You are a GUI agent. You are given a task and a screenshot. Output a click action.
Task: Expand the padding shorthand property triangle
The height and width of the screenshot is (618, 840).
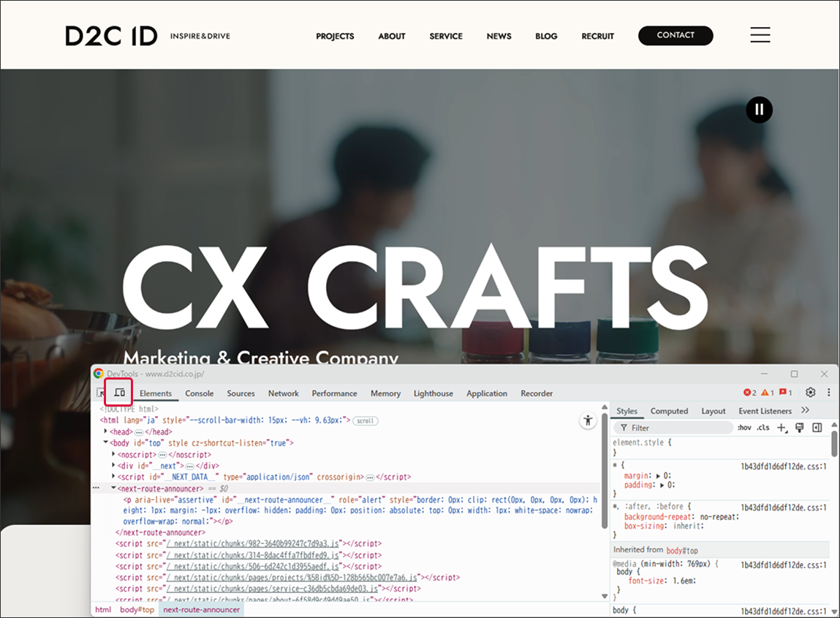pos(662,485)
